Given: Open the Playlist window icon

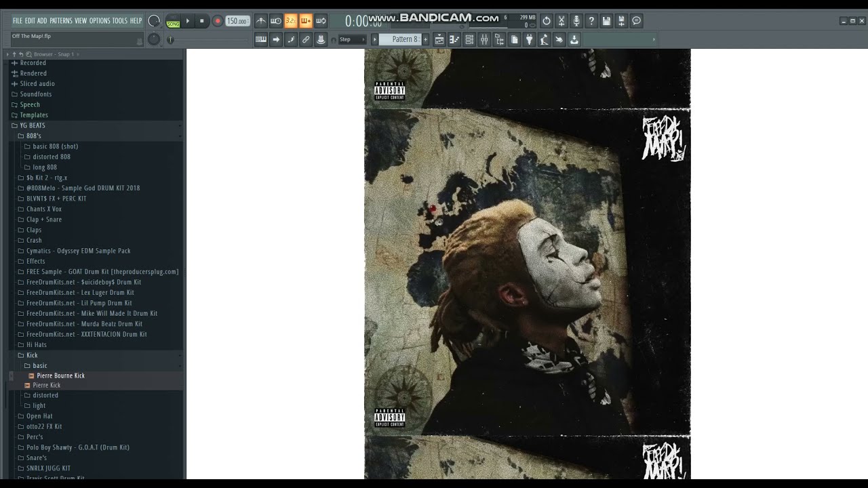Looking at the screenshot, I should click(x=439, y=39).
